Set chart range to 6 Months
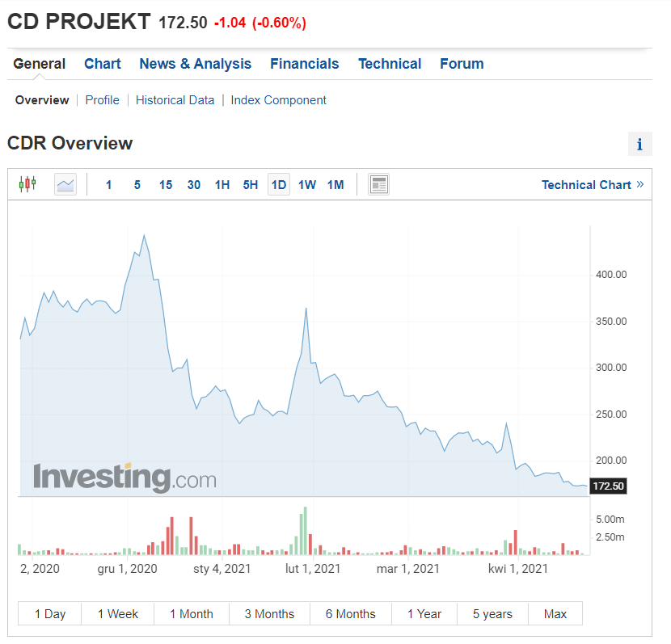 (351, 613)
